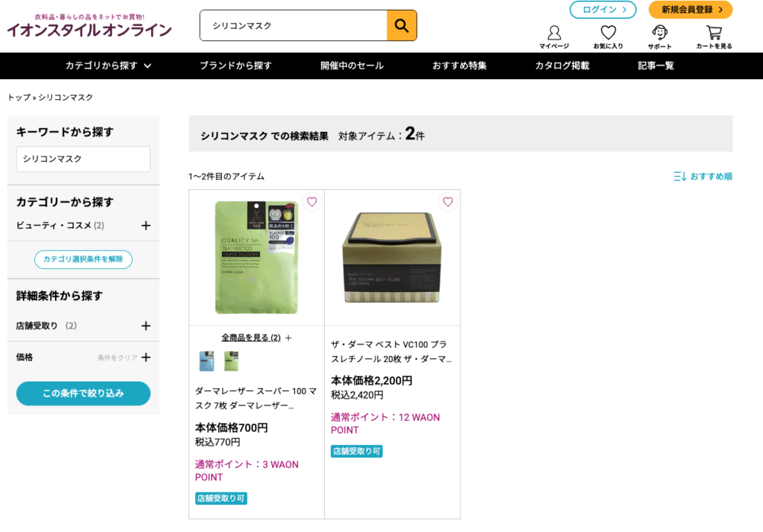Expand the 価格 filter plus
763x532 pixels.
[x=145, y=357]
